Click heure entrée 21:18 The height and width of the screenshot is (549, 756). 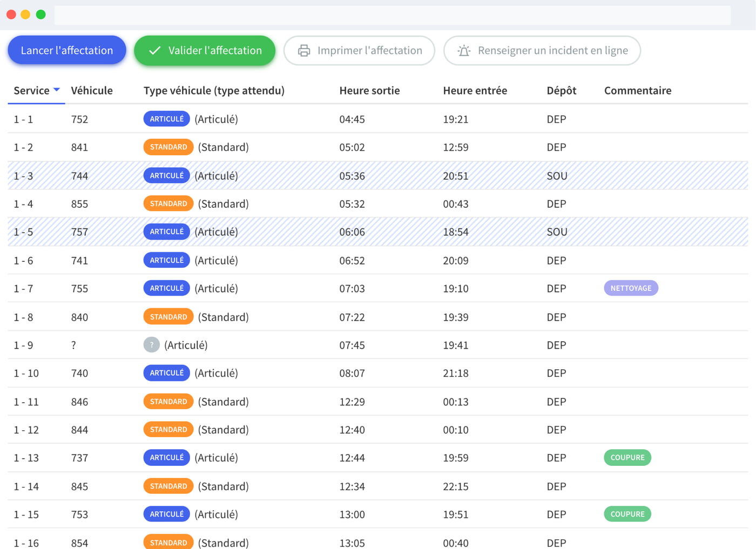(456, 374)
